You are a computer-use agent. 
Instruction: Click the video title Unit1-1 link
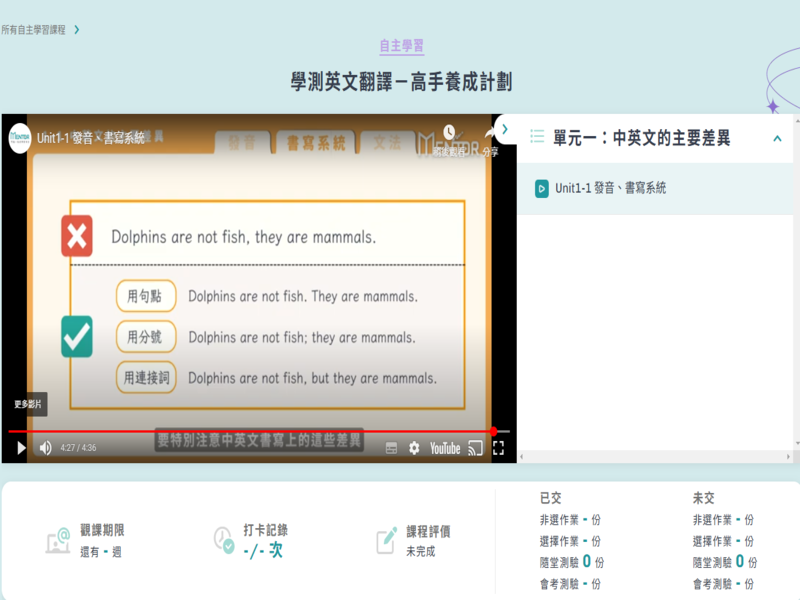pos(90,138)
